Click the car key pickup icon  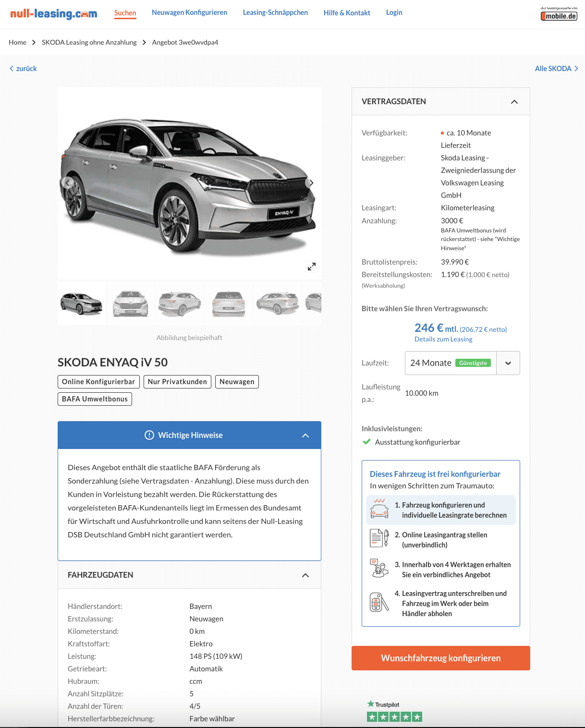point(379,602)
